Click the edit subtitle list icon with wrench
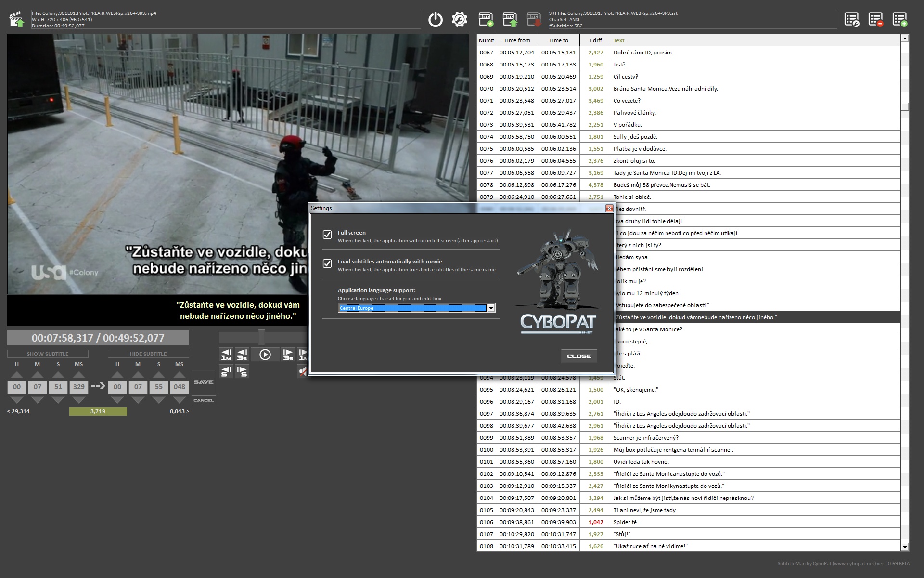The image size is (924, 578). pos(852,19)
